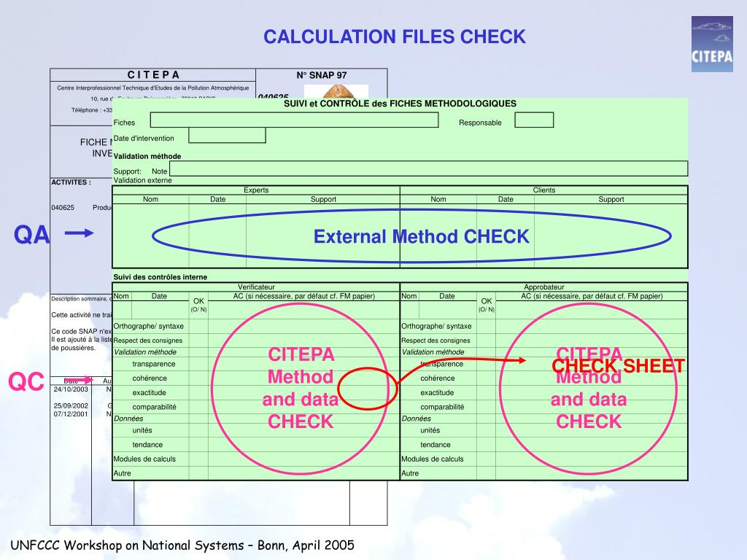Click the 'ACTIVITES :' label in background form
The height and width of the screenshot is (560, 747).
click(71, 182)
